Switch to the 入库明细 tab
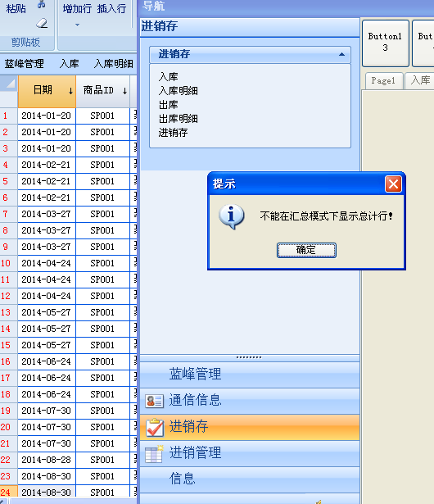Screen dimensions: 434x504 [x=113, y=64]
